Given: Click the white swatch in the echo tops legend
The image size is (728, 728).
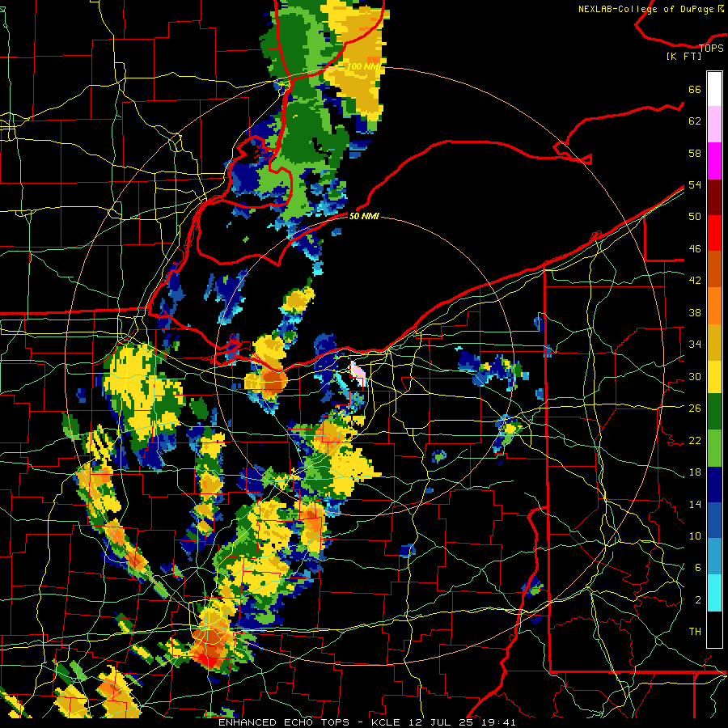Looking at the screenshot, I should pos(714,89).
